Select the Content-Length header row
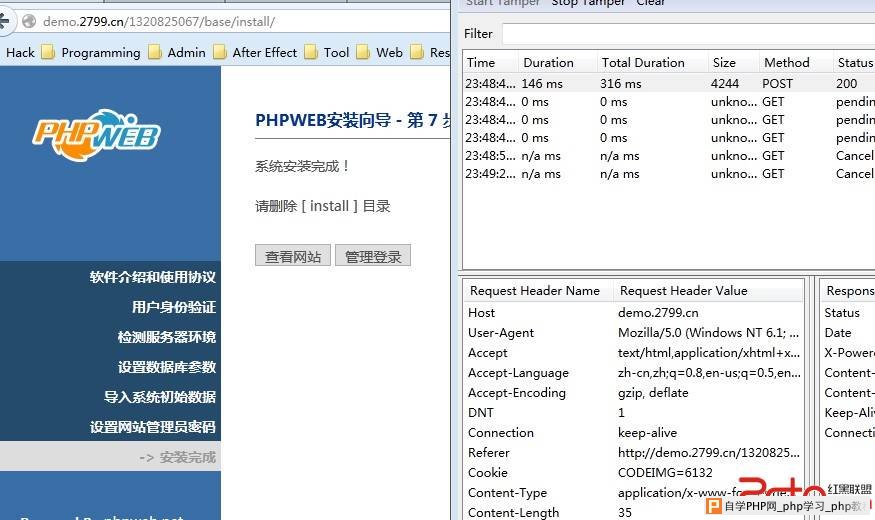Image resolution: width=875 pixels, height=520 pixels. (x=633, y=513)
